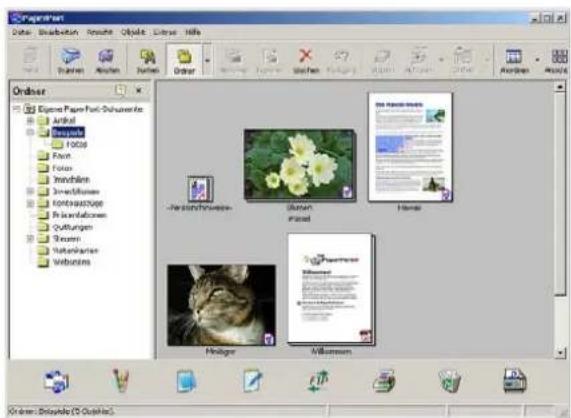Open the Objekt menu

coord(133,32)
